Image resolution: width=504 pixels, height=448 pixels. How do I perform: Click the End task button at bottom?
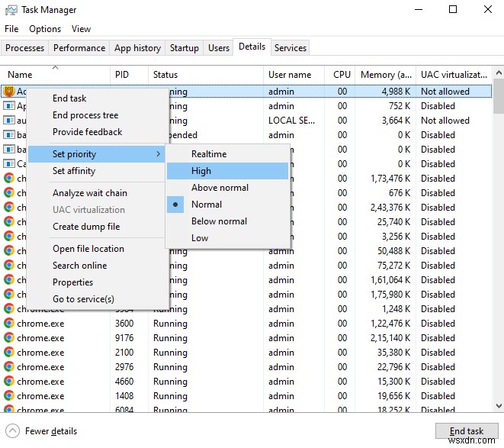pos(467,431)
